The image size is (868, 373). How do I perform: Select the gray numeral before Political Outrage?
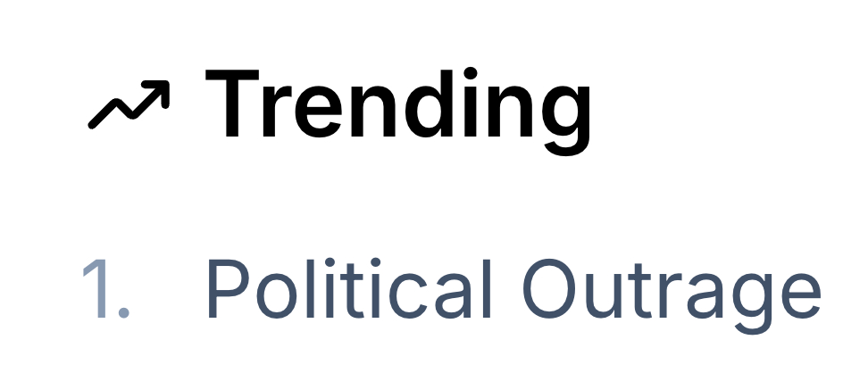click(105, 291)
